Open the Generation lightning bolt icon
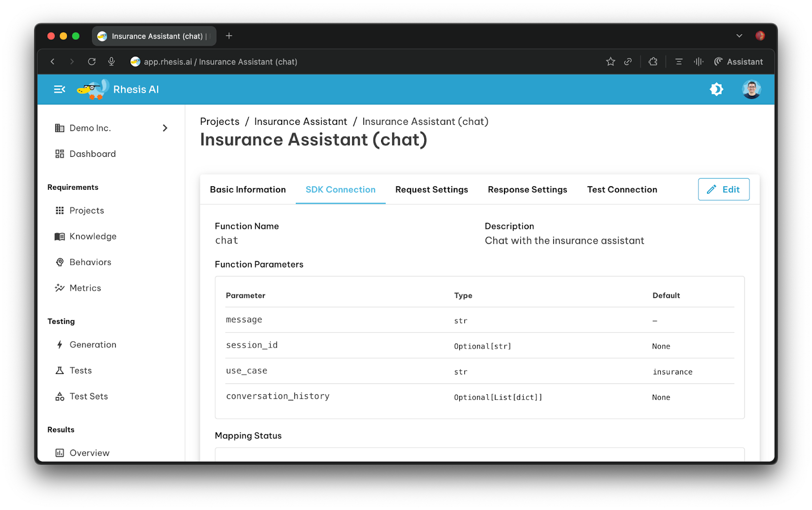This screenshot has height=510, width=812. coord(59,345)
